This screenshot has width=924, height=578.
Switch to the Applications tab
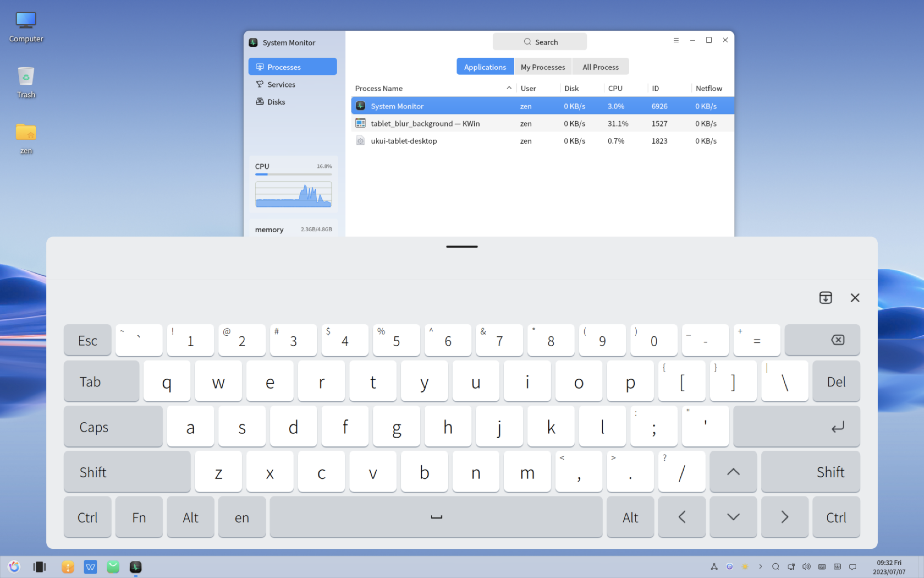coord(485,67)
